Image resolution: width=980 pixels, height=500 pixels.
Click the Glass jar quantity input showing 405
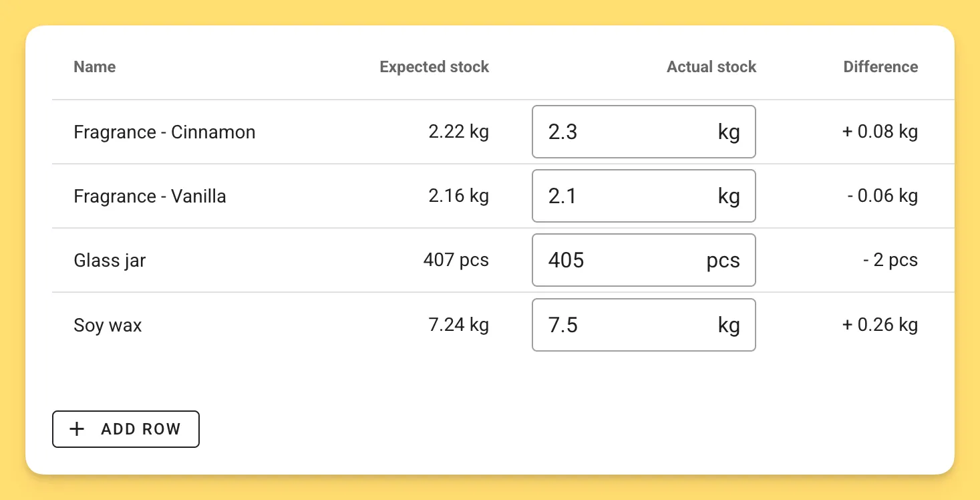pos(643,260)
